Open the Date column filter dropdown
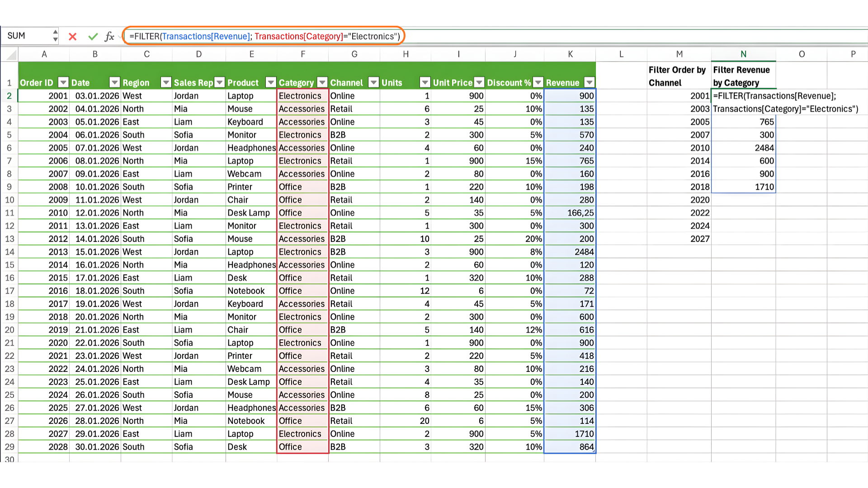 pos(115,83)
